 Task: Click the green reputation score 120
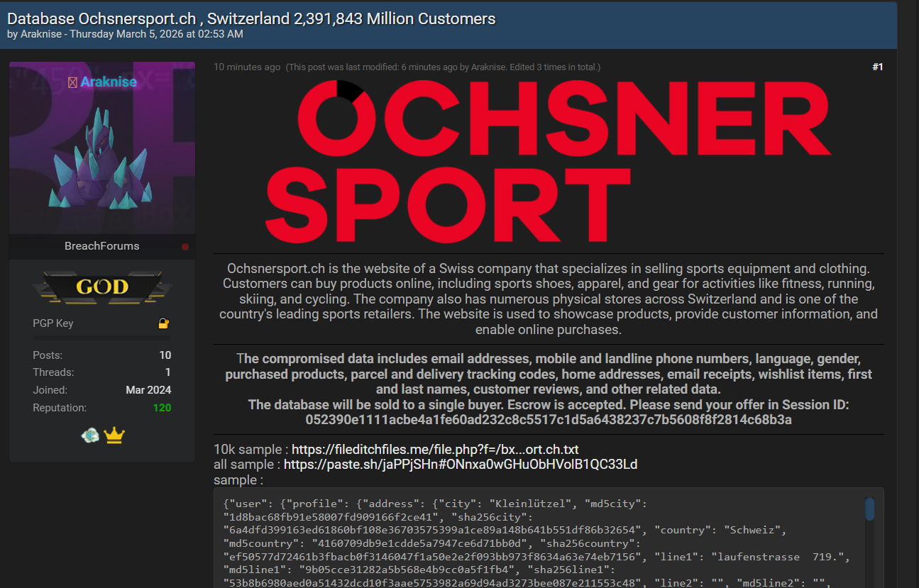pos(162,408)
